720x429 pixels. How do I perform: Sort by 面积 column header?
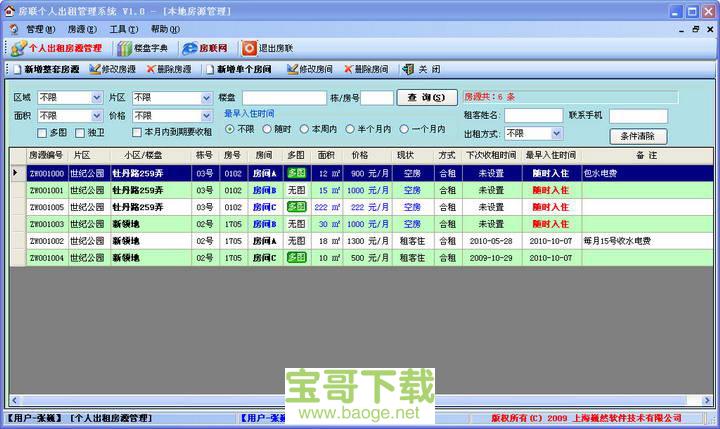pos(326,155)
